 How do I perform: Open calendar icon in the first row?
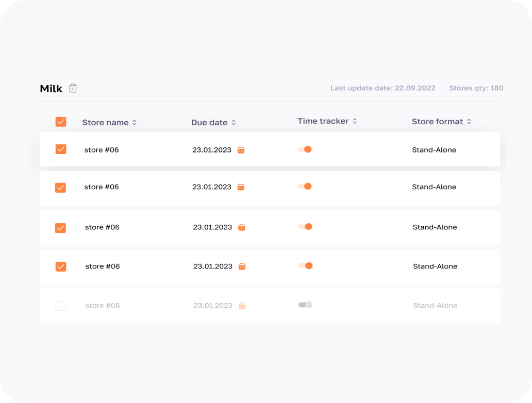(x=241, y=150)
